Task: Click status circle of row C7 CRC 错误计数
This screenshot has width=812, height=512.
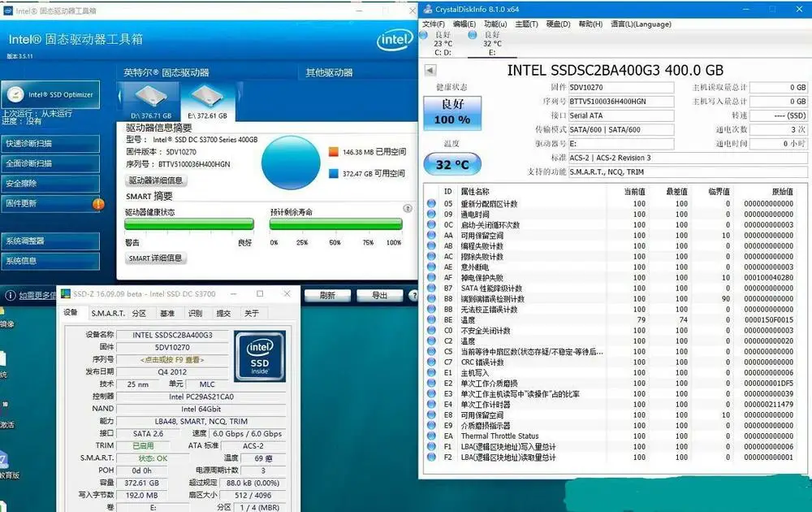Action: tap(431, 362)
